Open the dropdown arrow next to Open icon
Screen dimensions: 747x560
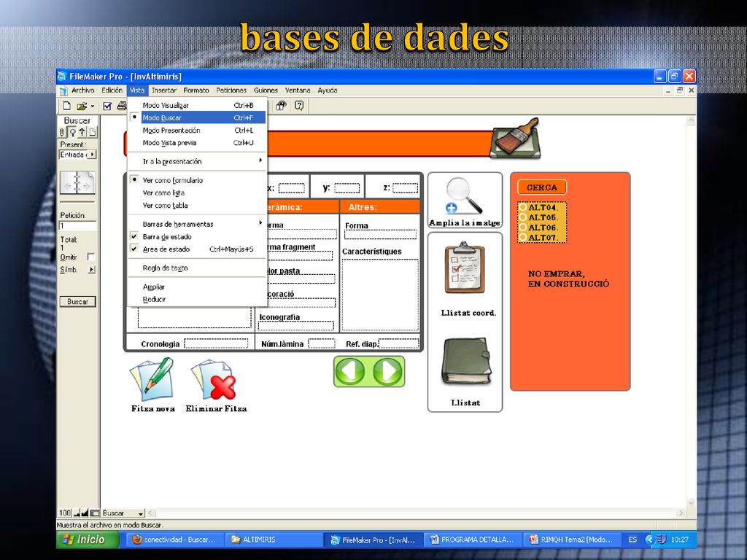click(x=93, y=106)
